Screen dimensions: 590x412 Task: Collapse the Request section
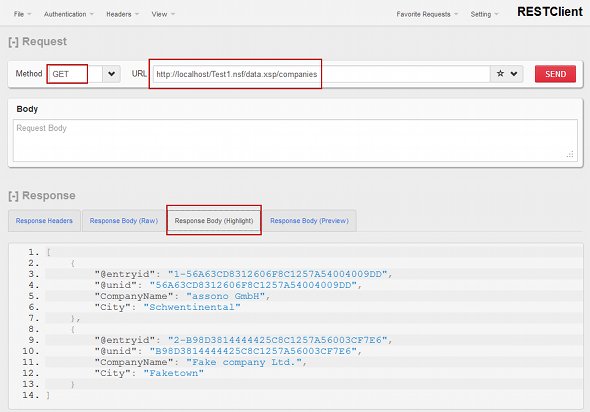13,42
